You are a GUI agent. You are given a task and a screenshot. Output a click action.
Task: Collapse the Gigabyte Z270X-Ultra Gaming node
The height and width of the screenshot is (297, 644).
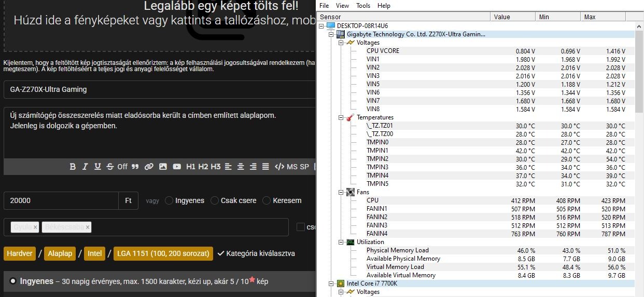331,34
